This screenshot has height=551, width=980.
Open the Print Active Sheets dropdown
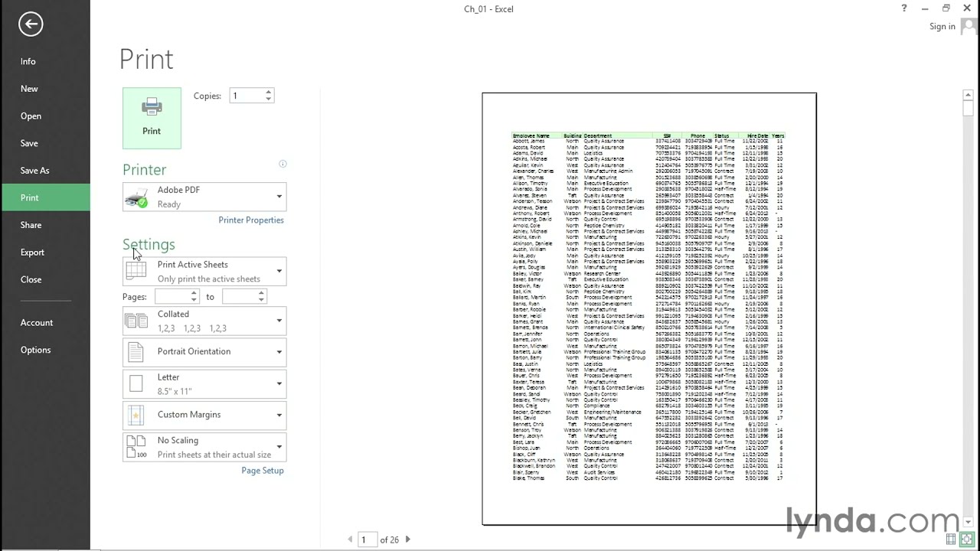click(204, 272)
